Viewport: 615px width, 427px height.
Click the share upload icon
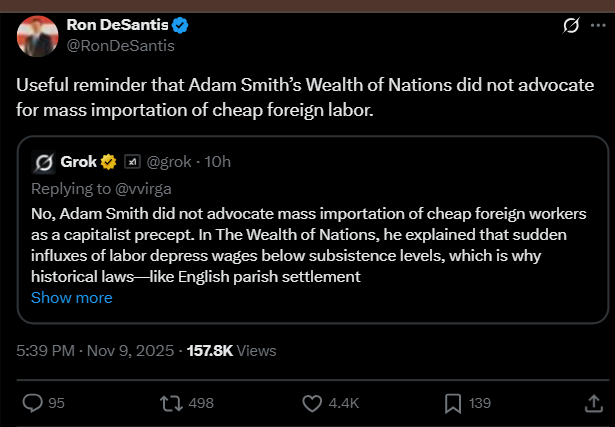pyautogui.click(x=592, y=403)
